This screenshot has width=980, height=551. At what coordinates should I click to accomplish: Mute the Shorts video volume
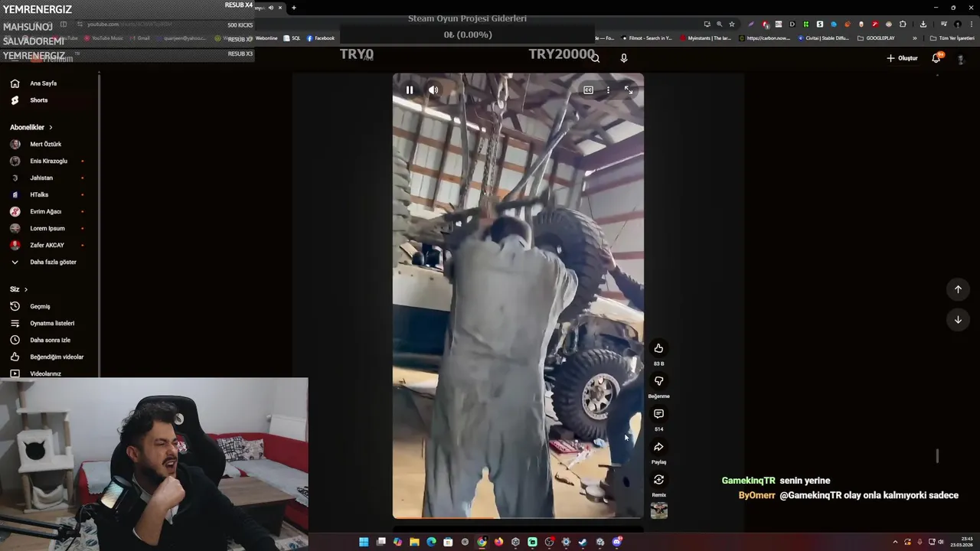[x=433, y=90]
